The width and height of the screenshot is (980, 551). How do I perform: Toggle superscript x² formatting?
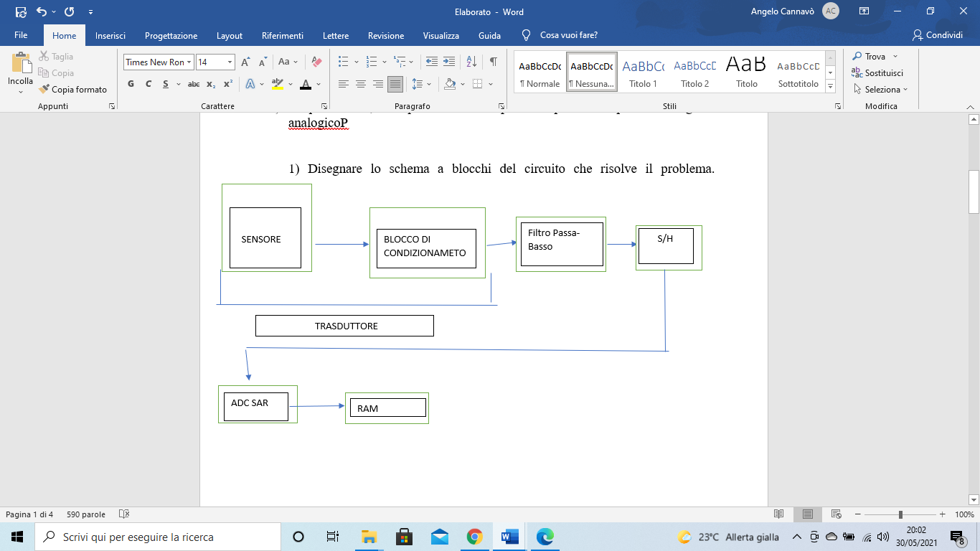[x=227, y=84]
